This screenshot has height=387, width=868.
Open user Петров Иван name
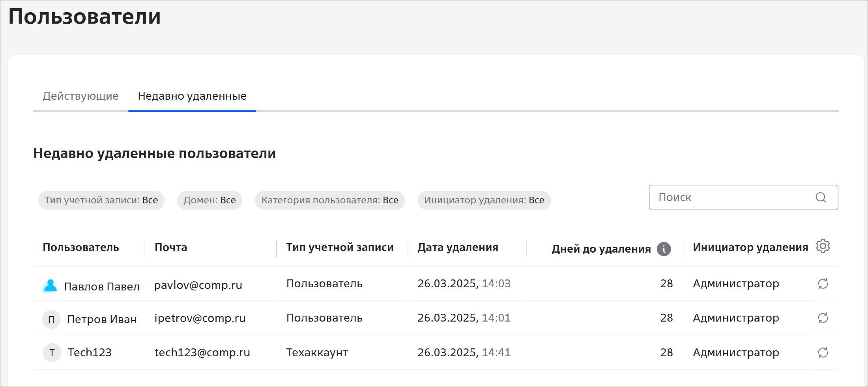102,319
